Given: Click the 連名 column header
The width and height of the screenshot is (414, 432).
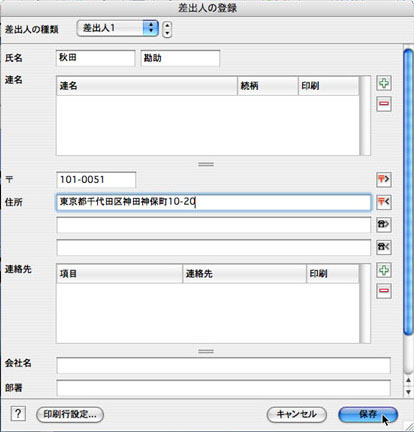Looking at the screenshot, I should point(147,86).
